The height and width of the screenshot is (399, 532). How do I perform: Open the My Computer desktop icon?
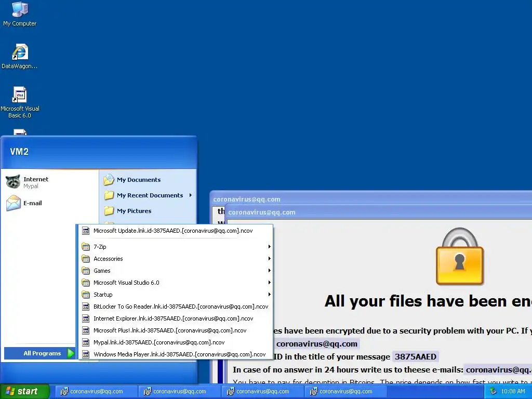pos(20,9)
